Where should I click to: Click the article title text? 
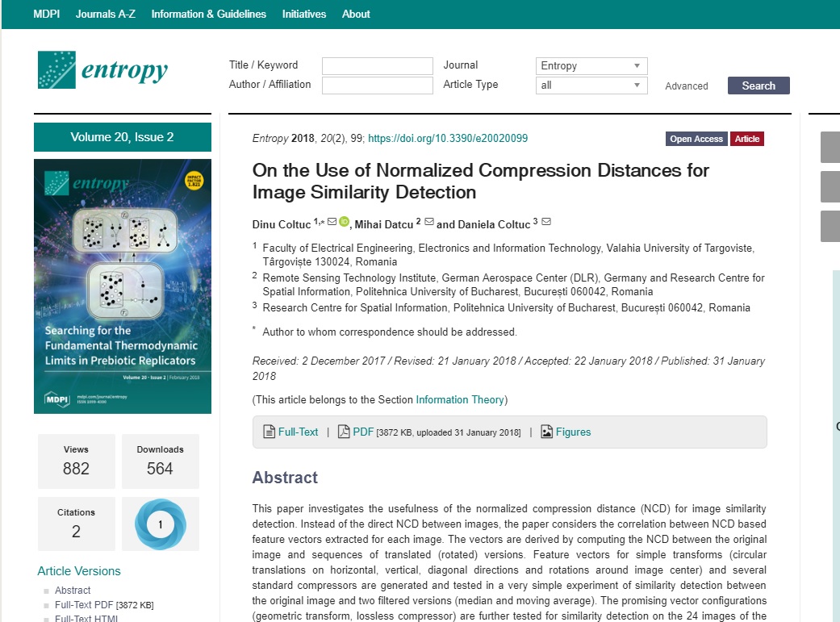(481, 181)
